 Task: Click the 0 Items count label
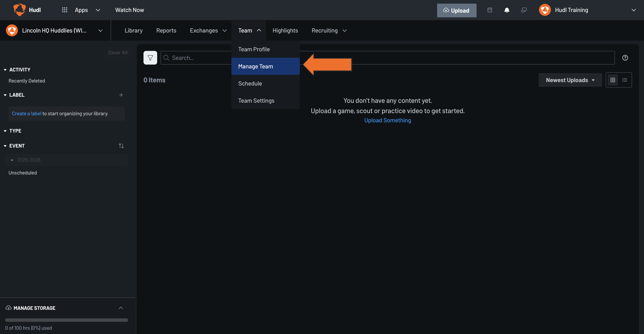click(x=154, y=80)
